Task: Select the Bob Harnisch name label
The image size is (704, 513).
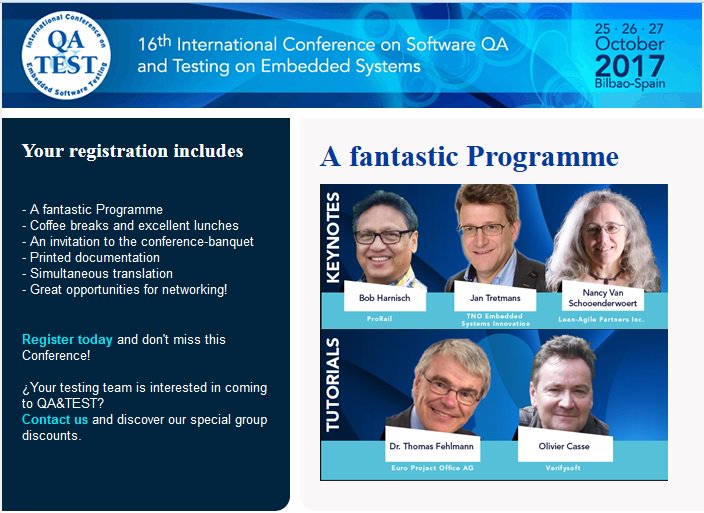Action: [385, 297]
